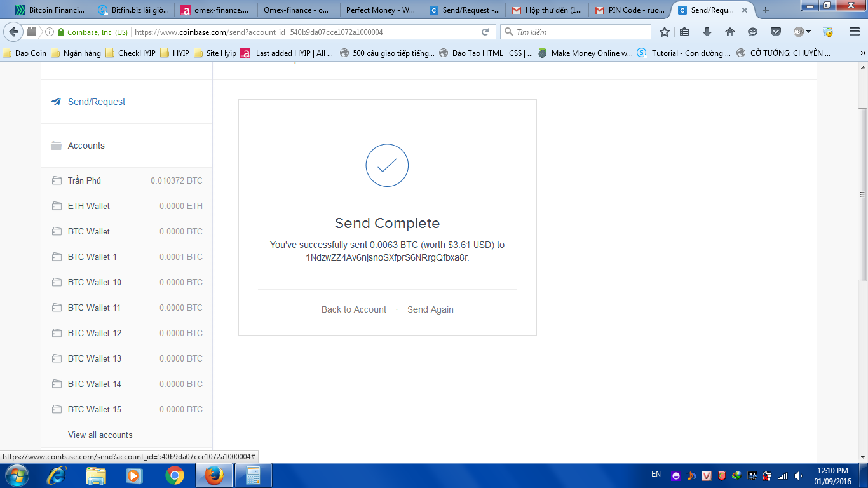Click the folder icon beside Accounts
The image size is (868, 488).
[x=56, y=146]
